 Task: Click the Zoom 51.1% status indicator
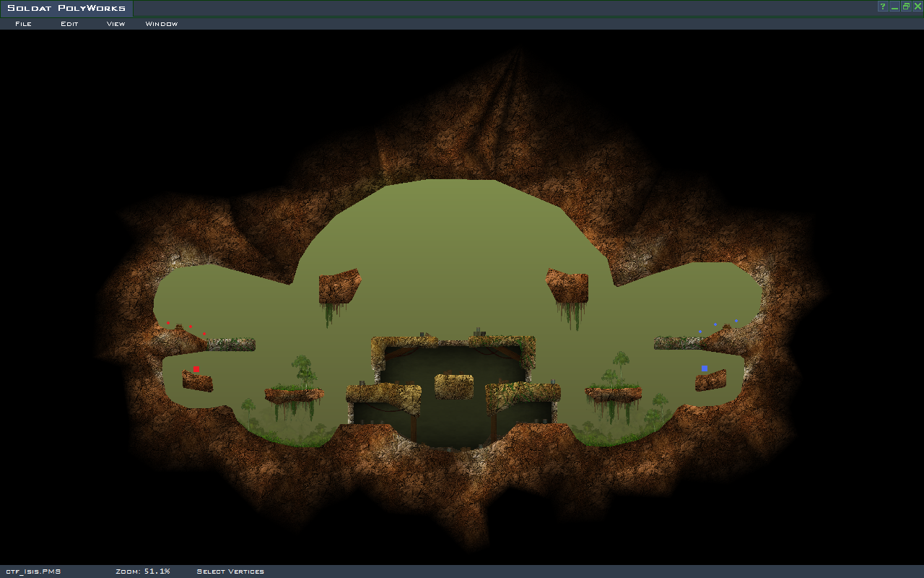pos(143,571)
